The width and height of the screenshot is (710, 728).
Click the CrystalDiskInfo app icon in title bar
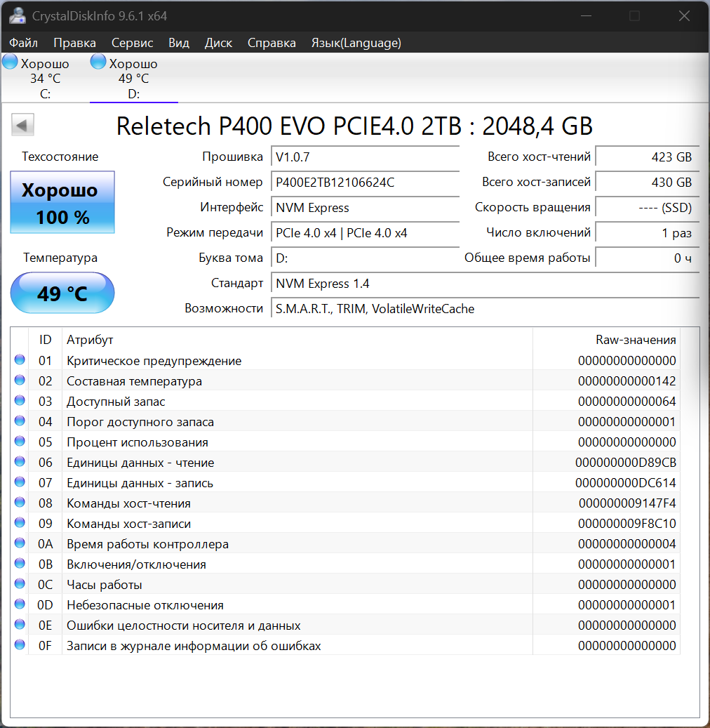[17, 15]
